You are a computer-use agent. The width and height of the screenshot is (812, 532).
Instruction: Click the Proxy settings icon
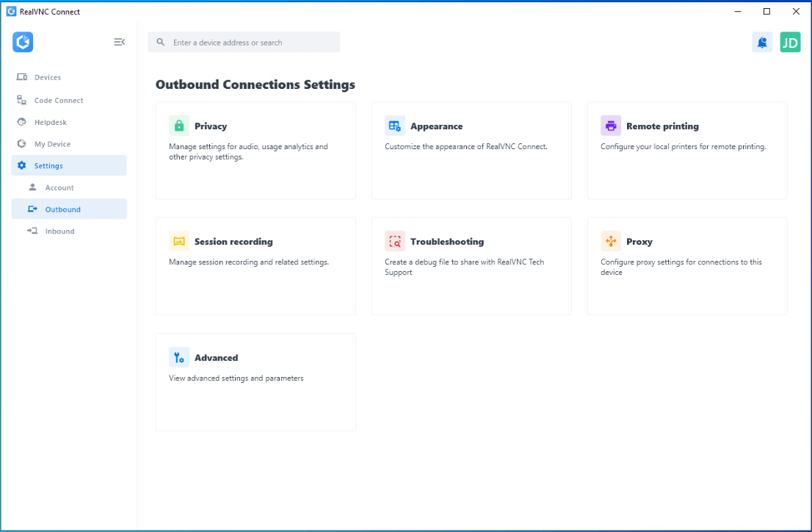(610, 241)
